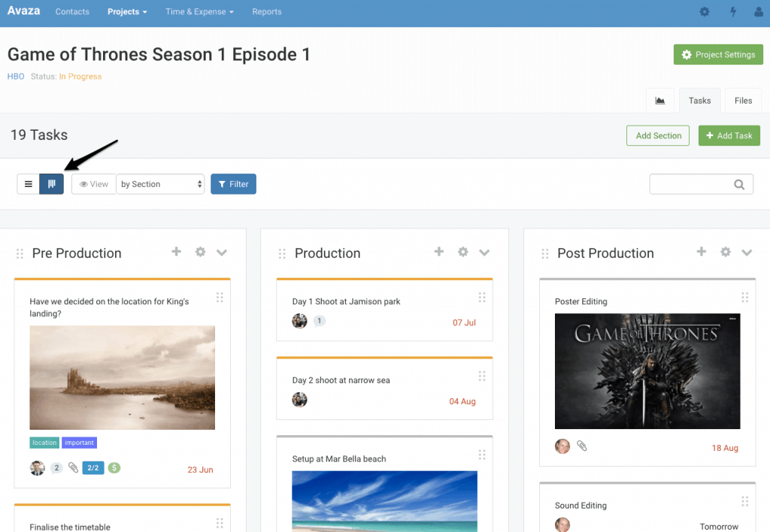Screen dimensions: 770x532
Task: Open the Mar Bella beach image
Action: point(384,501)
